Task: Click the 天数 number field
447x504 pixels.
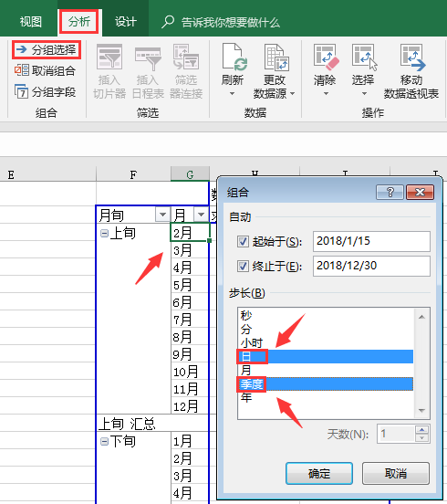Action: pyautogui.click(x=396, y=434)
